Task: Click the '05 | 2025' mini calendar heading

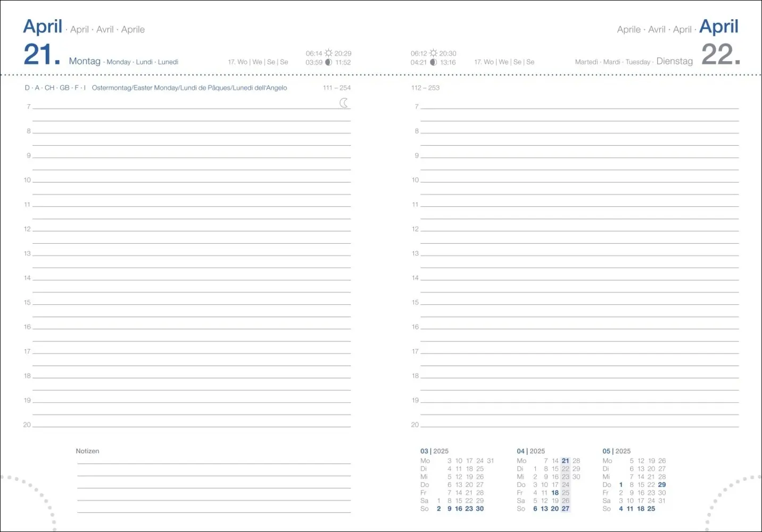Action: coord(616,451)
